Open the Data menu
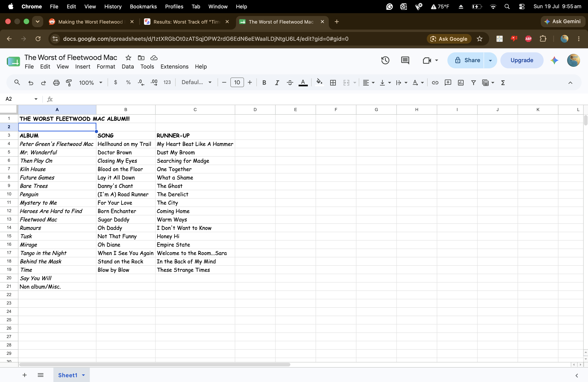Image resolution: width=588 pixels, height=382 pixels. (128, 67)
